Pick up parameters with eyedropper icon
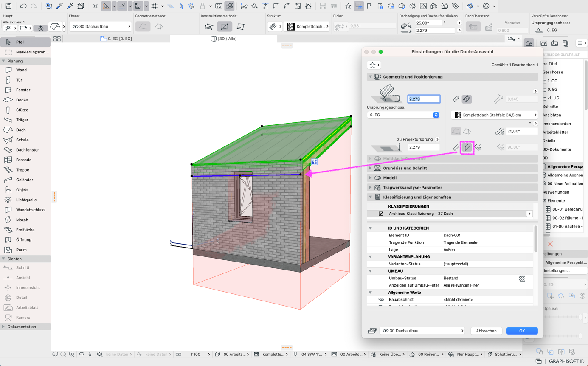This screenshot has width=588, height=366. click(59, 6)
